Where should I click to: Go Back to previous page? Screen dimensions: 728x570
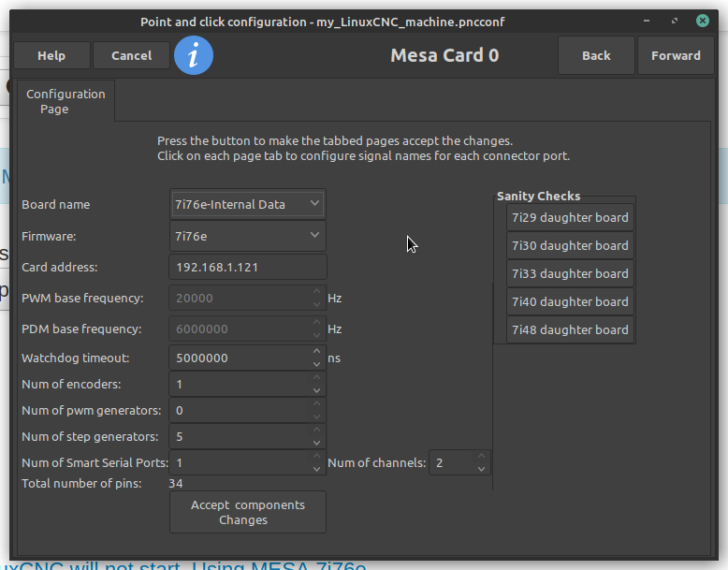[x=596, y=56]
